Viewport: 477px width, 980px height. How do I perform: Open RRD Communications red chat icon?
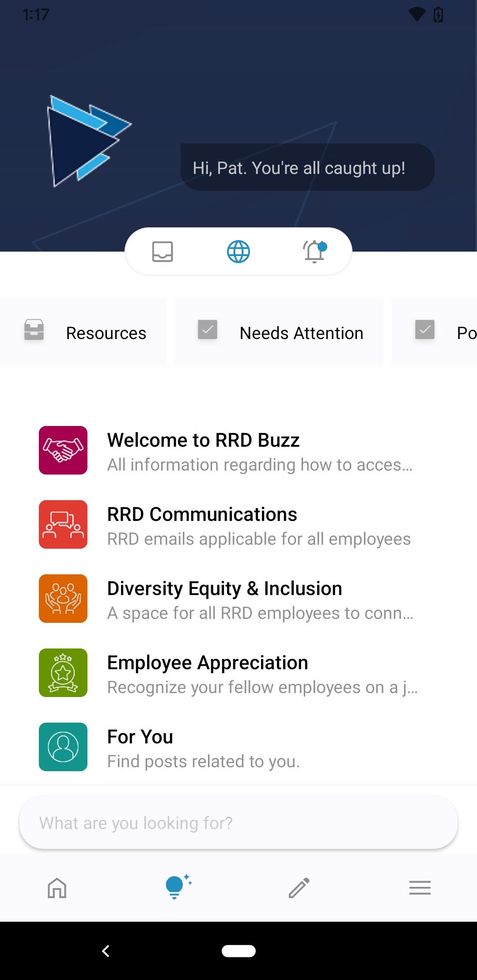pos(63,524)
